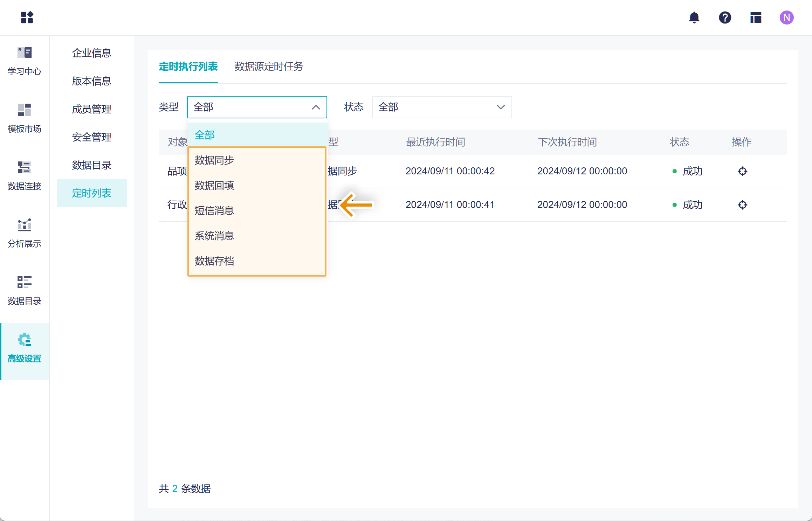The image size is (812, 521).
Task: Open 模板市场 sidebar icon
Action: coord(25,118)
